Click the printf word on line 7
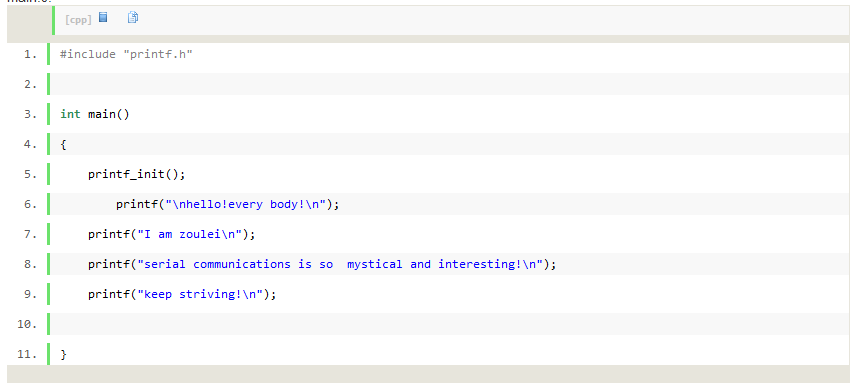This screenshot has height=383, width=853. [109, 234]
